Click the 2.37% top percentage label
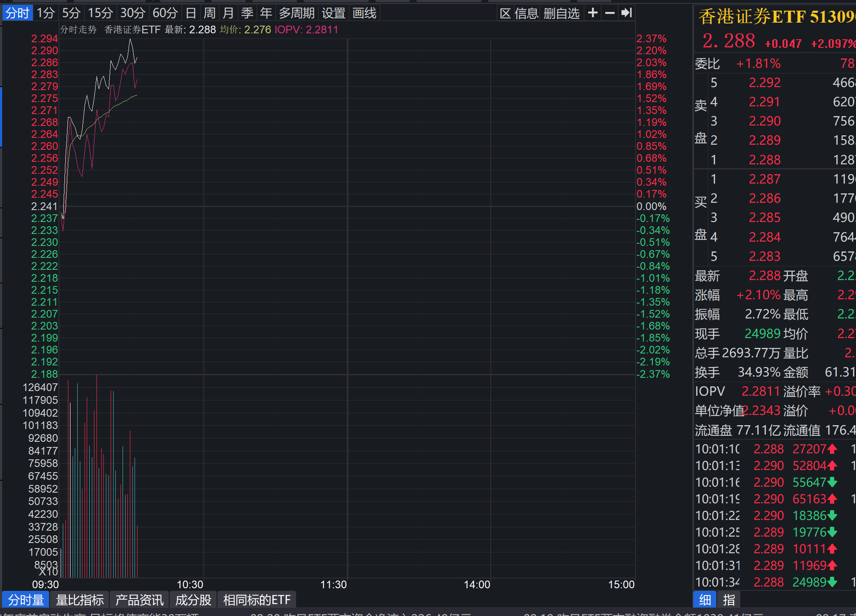This screenshot has width=856, height=616. 651,38
